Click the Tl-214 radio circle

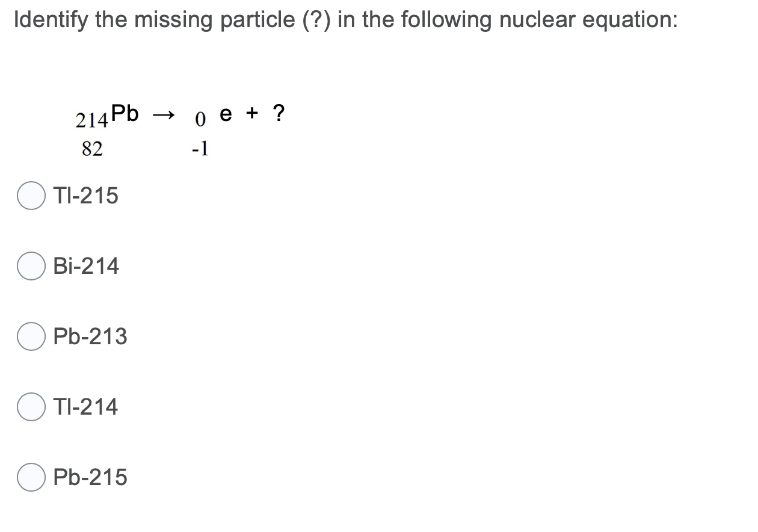click(30, 407)
